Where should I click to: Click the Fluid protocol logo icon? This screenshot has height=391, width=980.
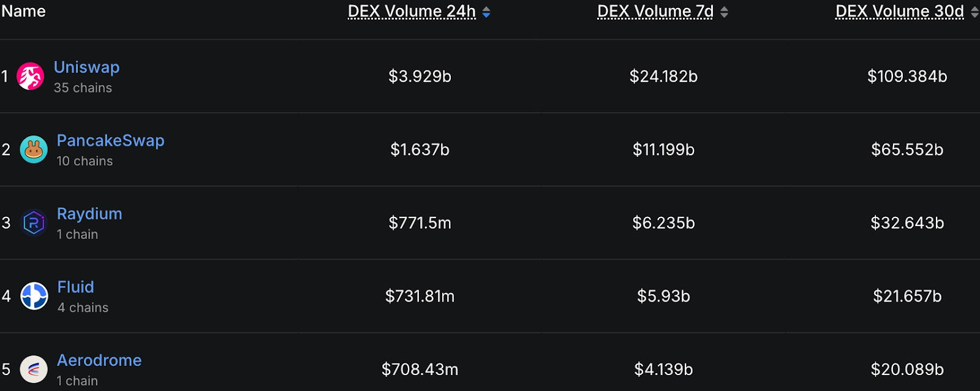[34, 296]
